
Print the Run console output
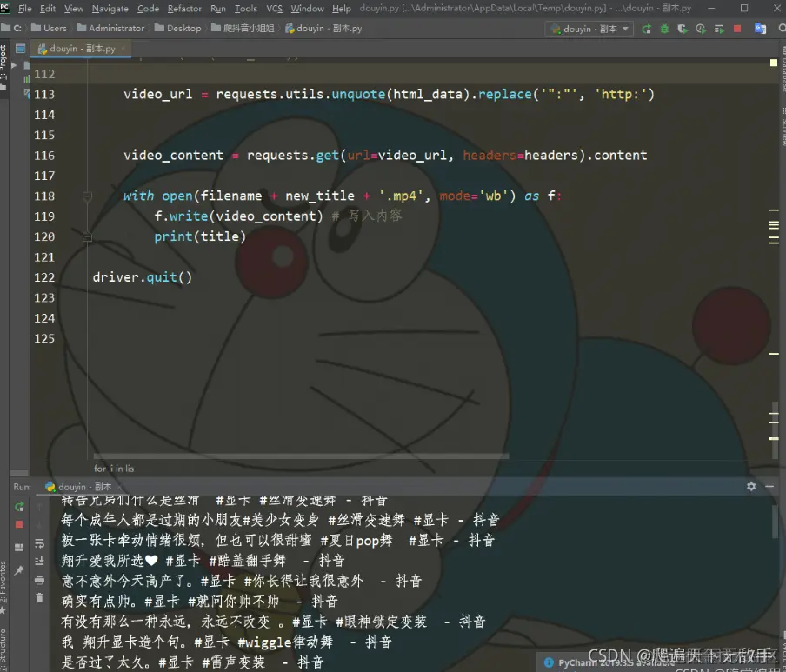(40, 580)
